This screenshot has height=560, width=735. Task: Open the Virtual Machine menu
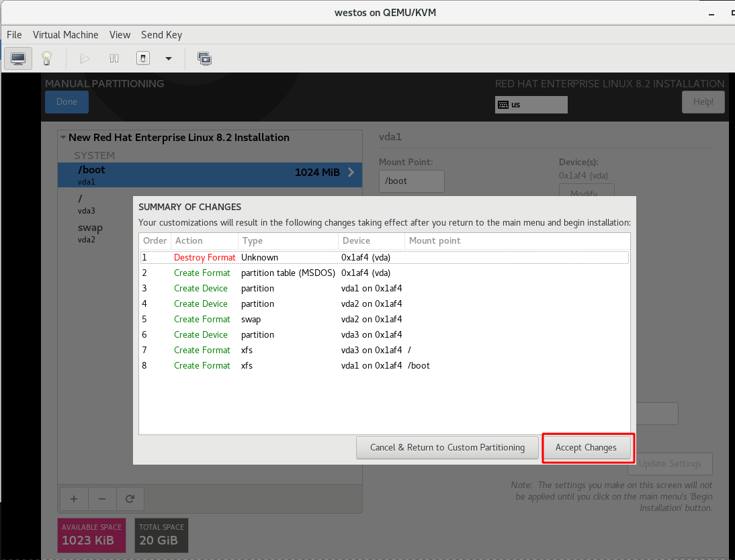point(66,35)
